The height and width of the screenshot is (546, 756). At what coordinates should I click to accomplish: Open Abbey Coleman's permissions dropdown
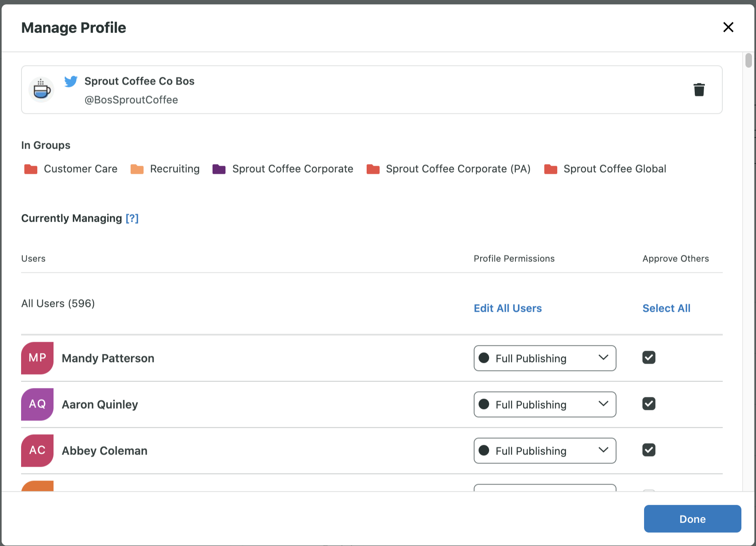click(545, 451)
